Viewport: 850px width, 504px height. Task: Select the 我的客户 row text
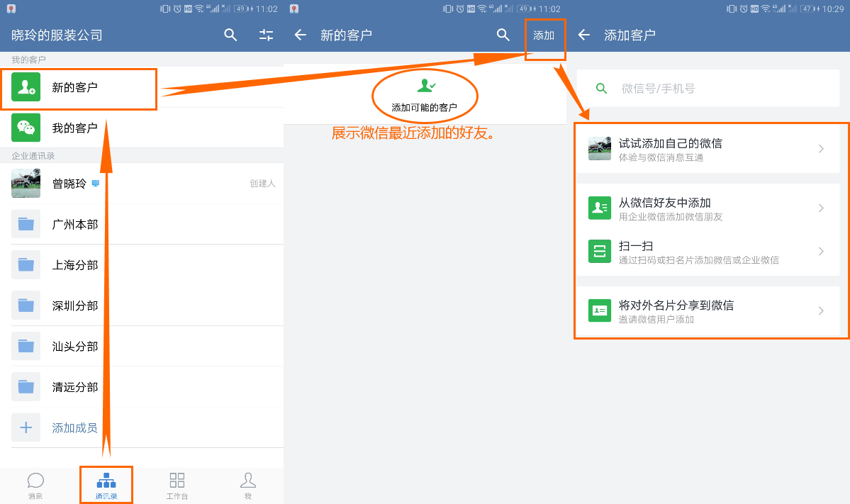(x=75, y=128)
